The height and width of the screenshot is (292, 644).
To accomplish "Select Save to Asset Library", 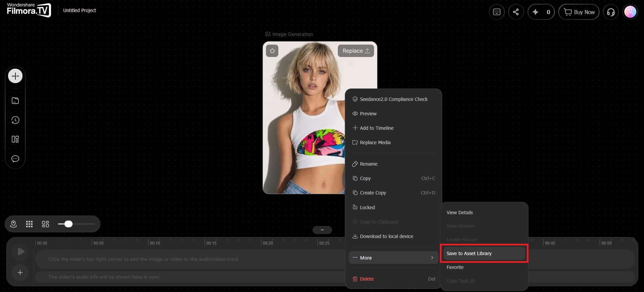I will click(484, 253).
